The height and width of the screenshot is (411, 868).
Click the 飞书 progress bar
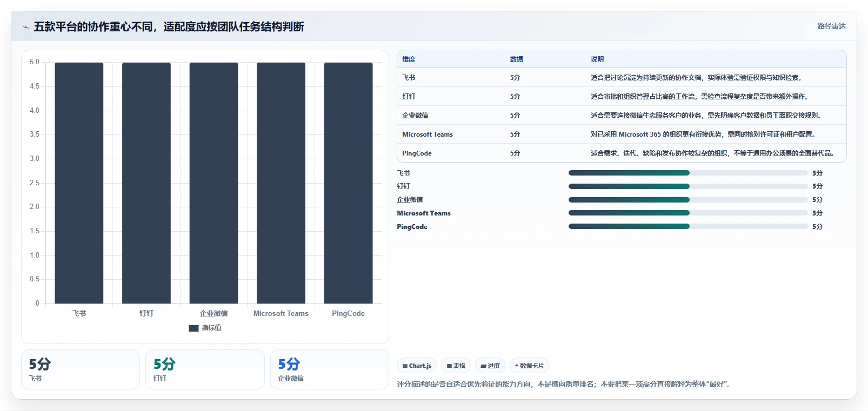point(688,173)
